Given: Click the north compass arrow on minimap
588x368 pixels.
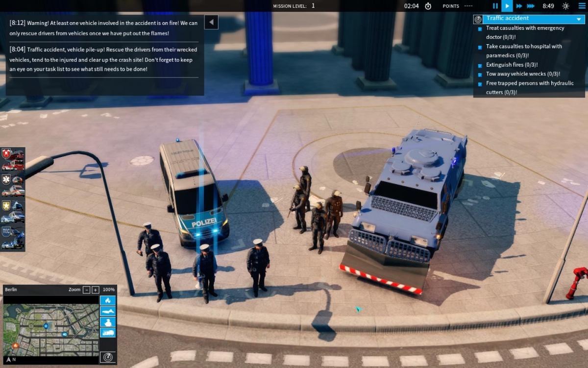Looking at the screenshot, I should click(x=8, y=359).
